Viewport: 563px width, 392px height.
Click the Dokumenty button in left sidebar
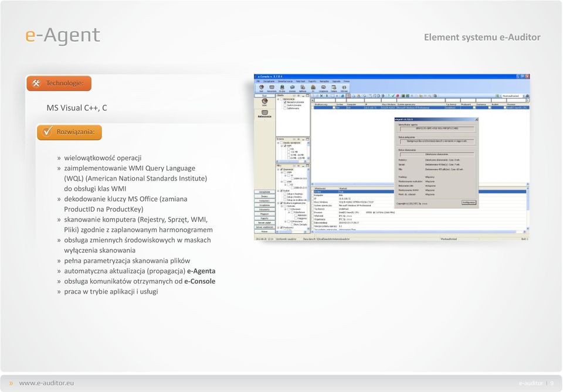264,209
